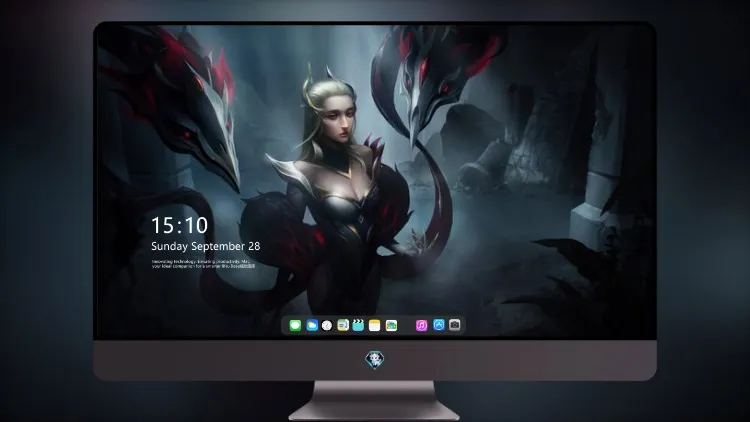Open the Camera app in dock
The height and width of the screenshot is (422, 750).
pyautogui.click(x=455, y=325)
